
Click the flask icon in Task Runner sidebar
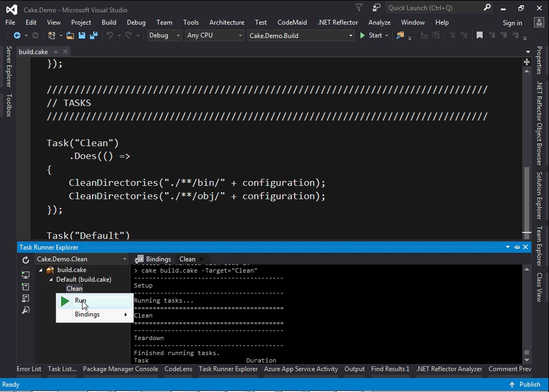click(x=26, y=298)
